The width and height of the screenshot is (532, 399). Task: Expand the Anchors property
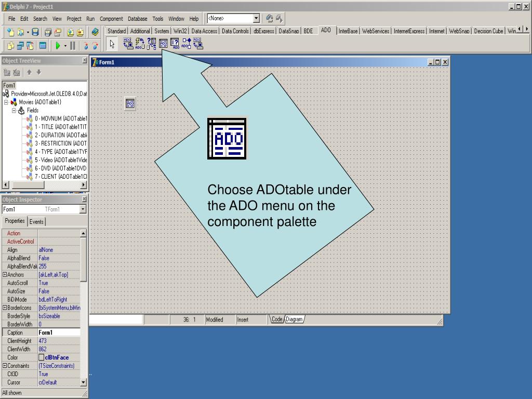click(5, 274)
